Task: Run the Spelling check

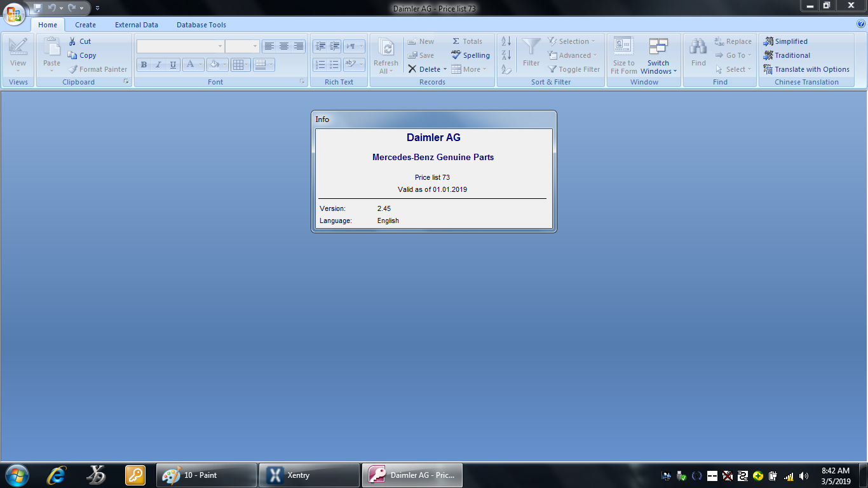Action: tap(471, 55)
